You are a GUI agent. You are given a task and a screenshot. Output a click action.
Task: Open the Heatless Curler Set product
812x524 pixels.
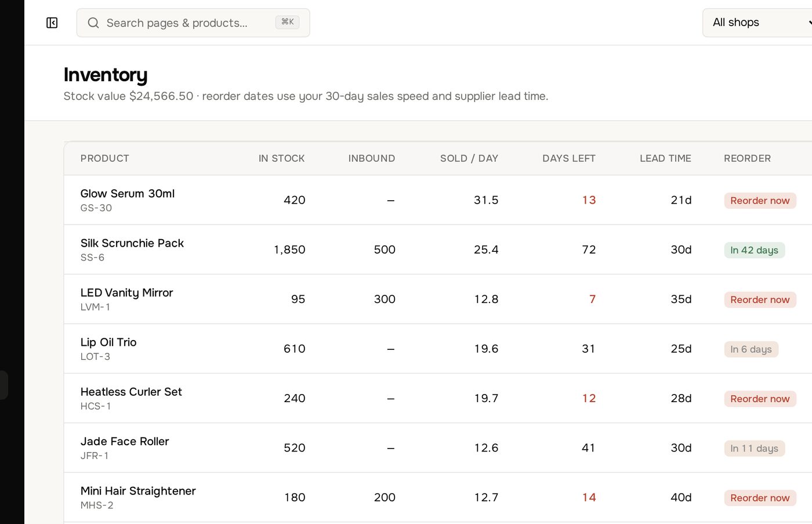tap(131, 392)
